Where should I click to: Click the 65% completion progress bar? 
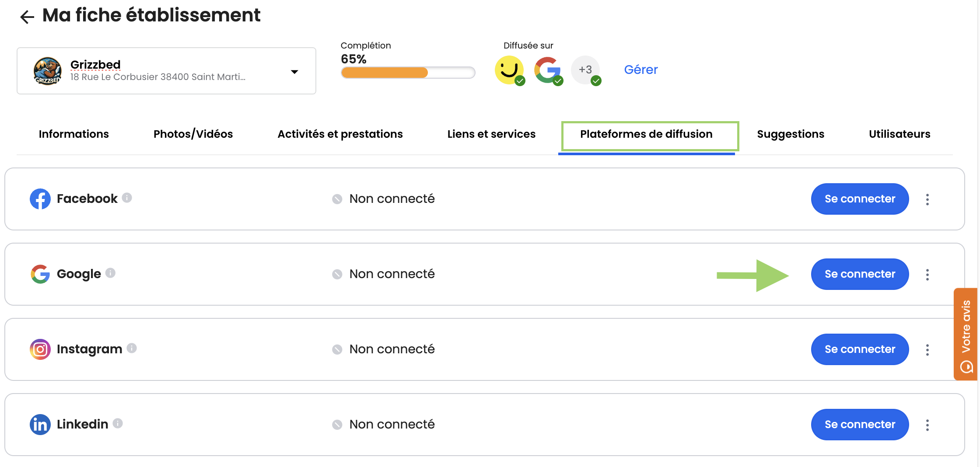408,73
